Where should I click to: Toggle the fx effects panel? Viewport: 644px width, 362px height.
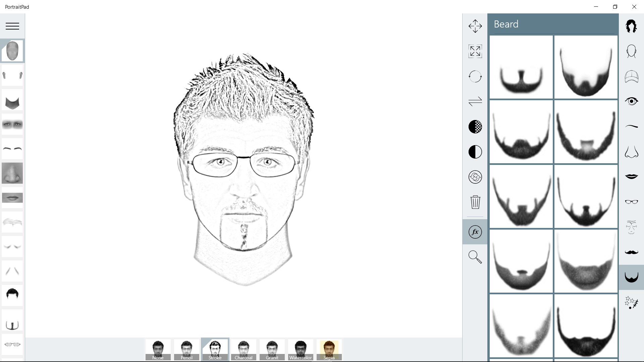[x=475, y=232]
